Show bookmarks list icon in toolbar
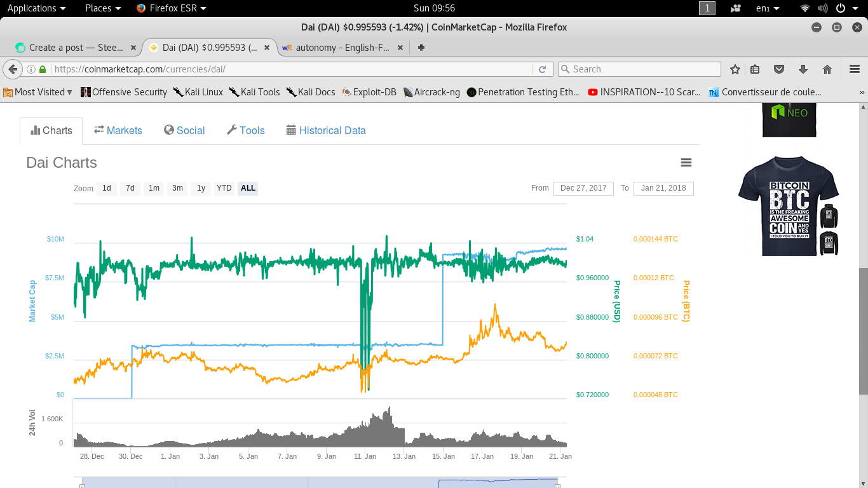This screenshot has height=488, width=868. pos(755,69)
